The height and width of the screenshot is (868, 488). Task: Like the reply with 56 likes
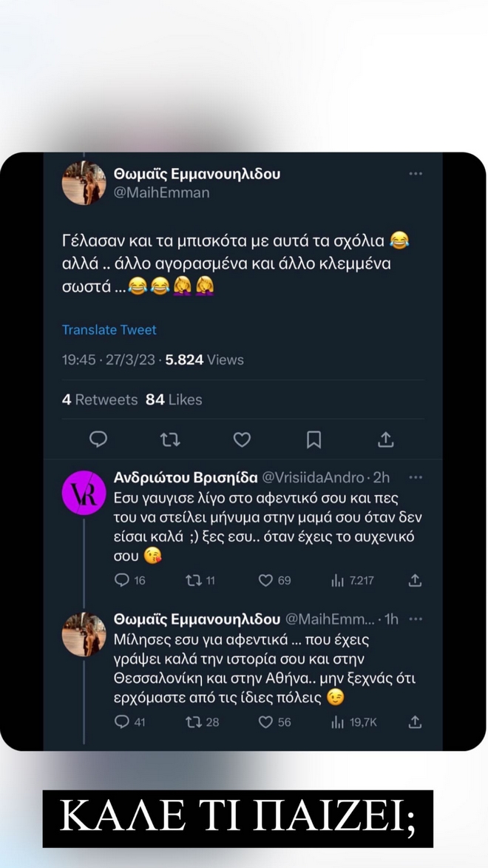tap(266, 722)
